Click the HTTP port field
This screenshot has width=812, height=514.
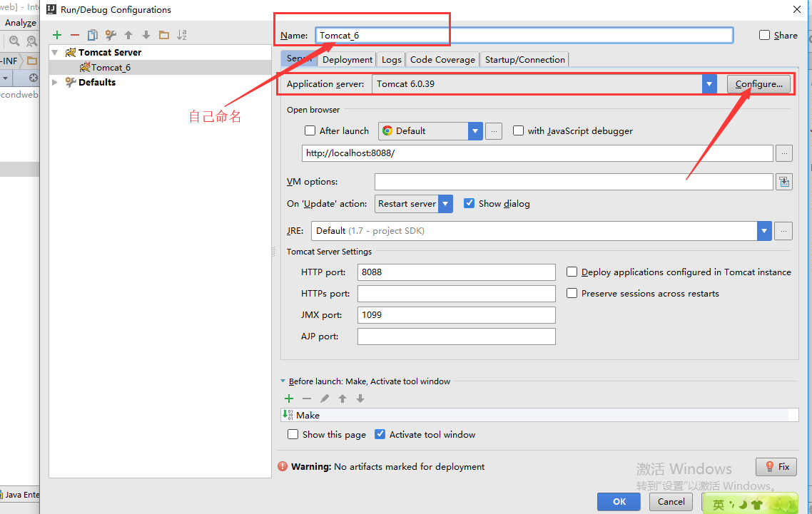tap(456, 272)
